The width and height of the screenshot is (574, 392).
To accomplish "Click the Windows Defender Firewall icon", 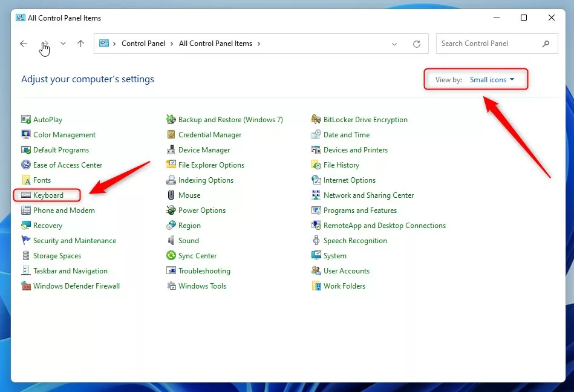I will pyautogui.click(x=26, y=286).
